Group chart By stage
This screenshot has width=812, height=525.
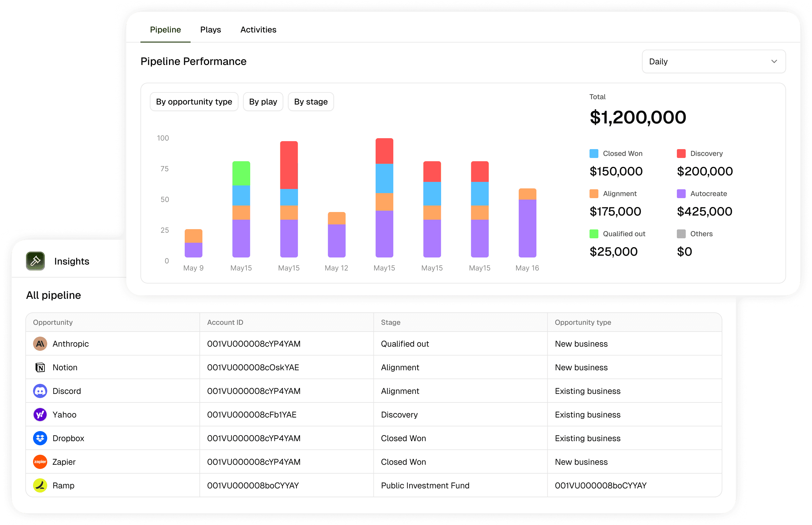[311, 102]
